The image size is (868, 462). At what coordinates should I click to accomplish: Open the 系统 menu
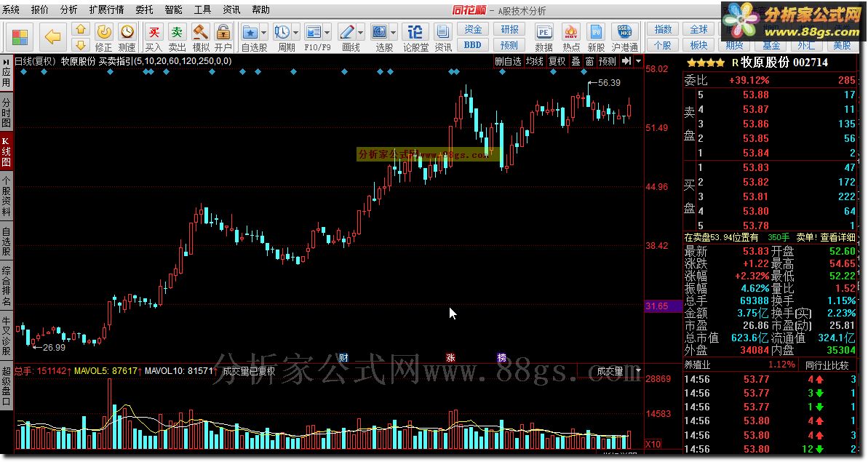point(11,9)
